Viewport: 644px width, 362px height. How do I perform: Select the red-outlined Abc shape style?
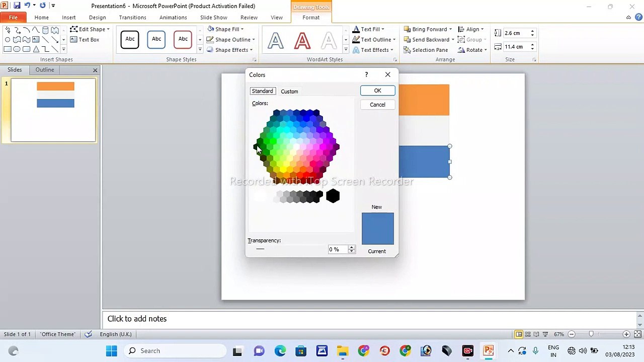pyautogui.click(x=183, y=39)
